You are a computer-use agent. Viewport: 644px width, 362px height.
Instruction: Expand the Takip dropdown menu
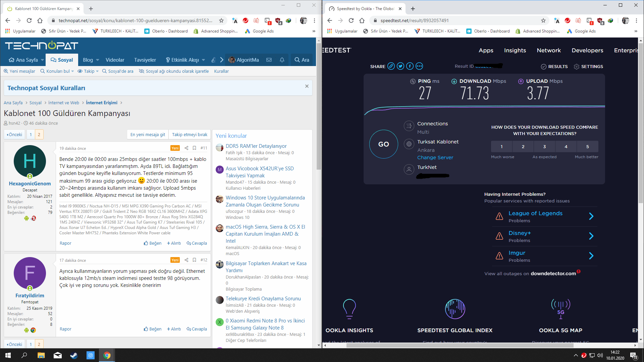(97, 71)
